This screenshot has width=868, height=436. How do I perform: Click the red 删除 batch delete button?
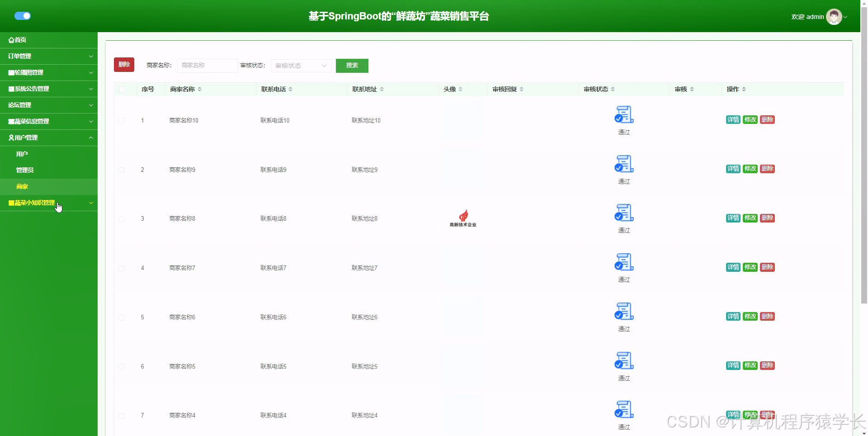tap(123, 64)
